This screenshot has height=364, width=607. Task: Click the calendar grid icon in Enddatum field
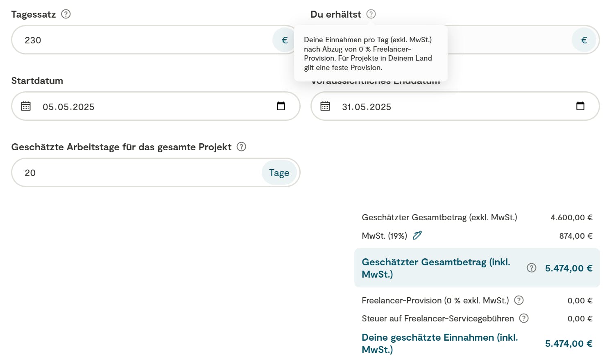click(x=325, y=106)
